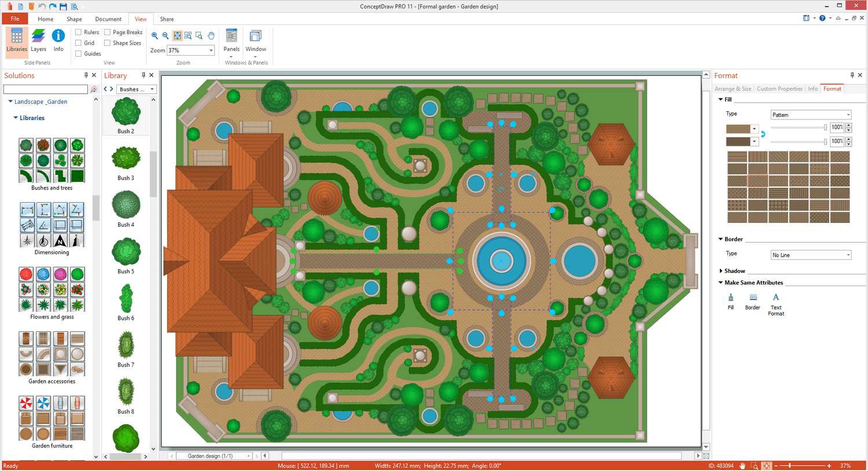Viewport: 868px width, 472px height.
Task: Select the hand pan tool
Action: (x=211, y=36)
